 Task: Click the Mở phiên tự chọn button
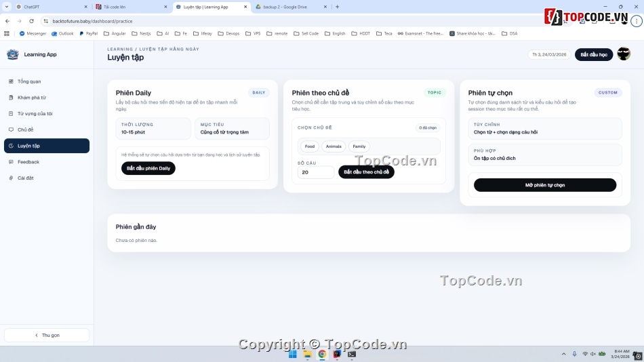tap(544, 185)
